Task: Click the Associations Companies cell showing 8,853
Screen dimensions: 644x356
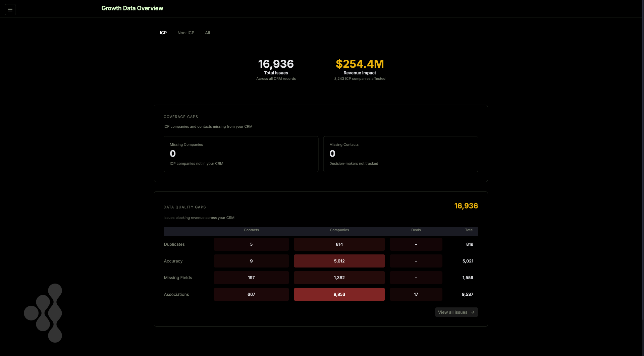Action: coord(339,294)
